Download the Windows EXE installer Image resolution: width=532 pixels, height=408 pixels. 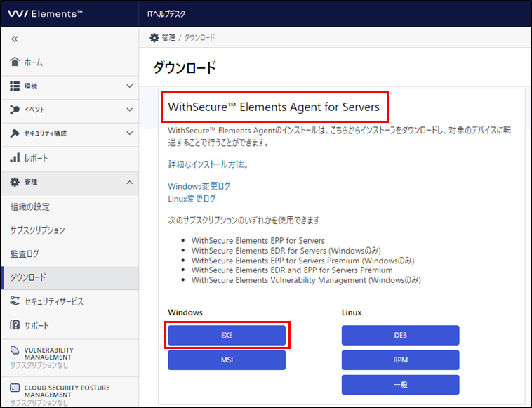(x=227, y=336)
